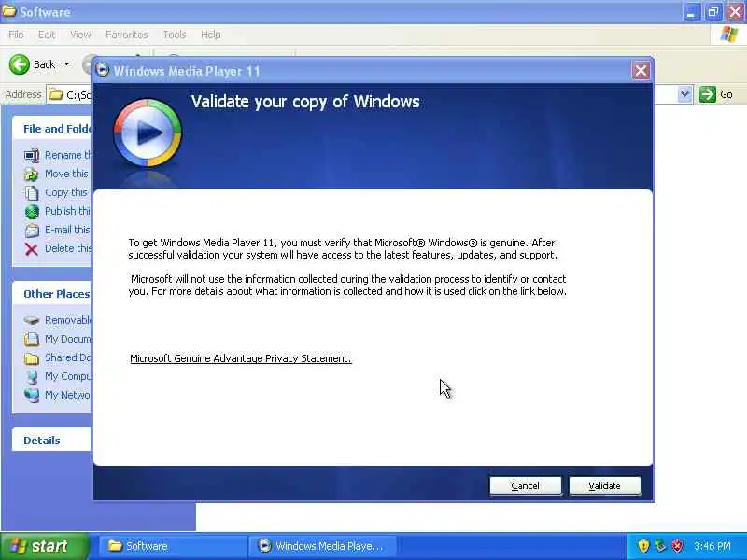747x560 pixels.
Task: Select the Move this task link
Action: click(x=67, y=174)
